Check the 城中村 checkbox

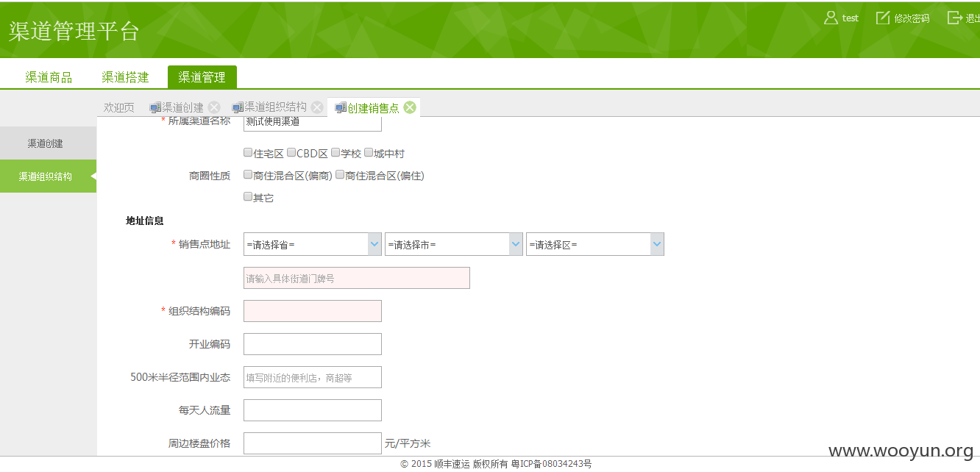tap(369, 153)
